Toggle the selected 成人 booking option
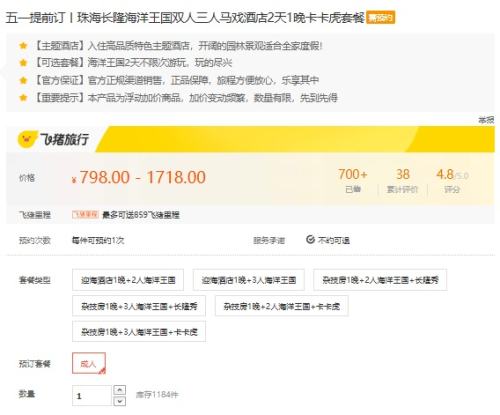Screen dimensions: 500x415 [x=89, y=363]
